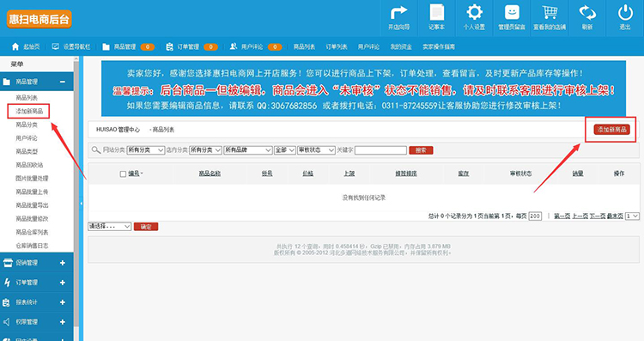Select 商品批量导出 in the sidebar menu
The image size is (644, 341).
point(32,205)
